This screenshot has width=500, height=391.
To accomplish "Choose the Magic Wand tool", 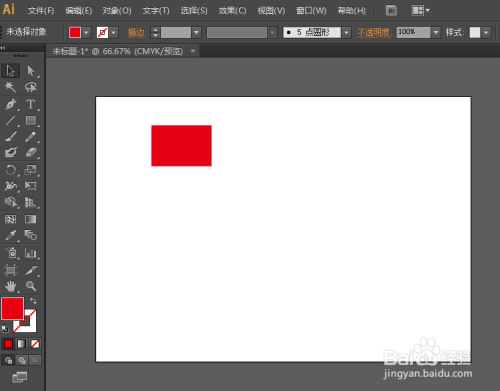I will tap(10, 87).
